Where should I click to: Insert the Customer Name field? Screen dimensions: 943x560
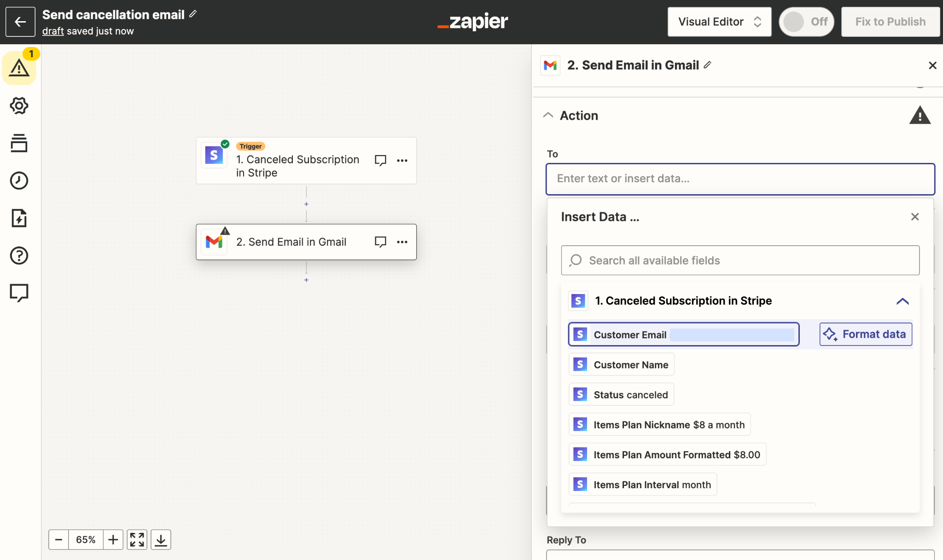pos(622,364)
